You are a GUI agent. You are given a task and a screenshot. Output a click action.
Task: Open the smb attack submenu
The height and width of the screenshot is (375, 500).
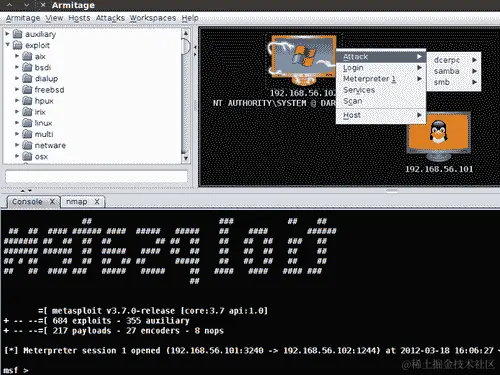tap(454, 82)
